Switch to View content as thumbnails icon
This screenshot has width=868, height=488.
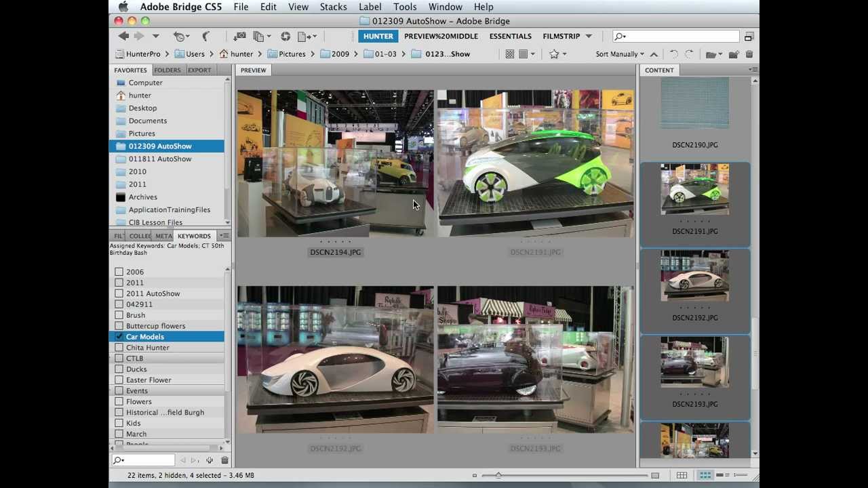click(x=705, y=475)
